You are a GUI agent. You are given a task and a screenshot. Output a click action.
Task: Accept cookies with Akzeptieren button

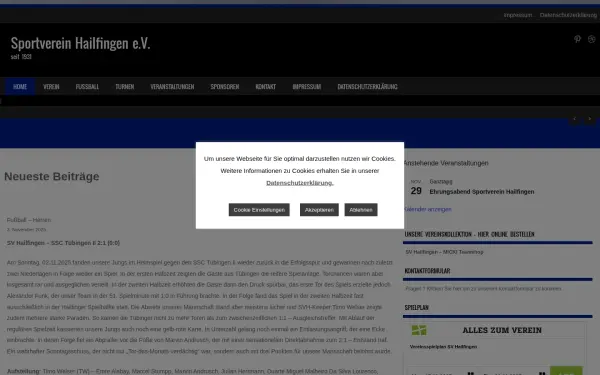[319, 210]
